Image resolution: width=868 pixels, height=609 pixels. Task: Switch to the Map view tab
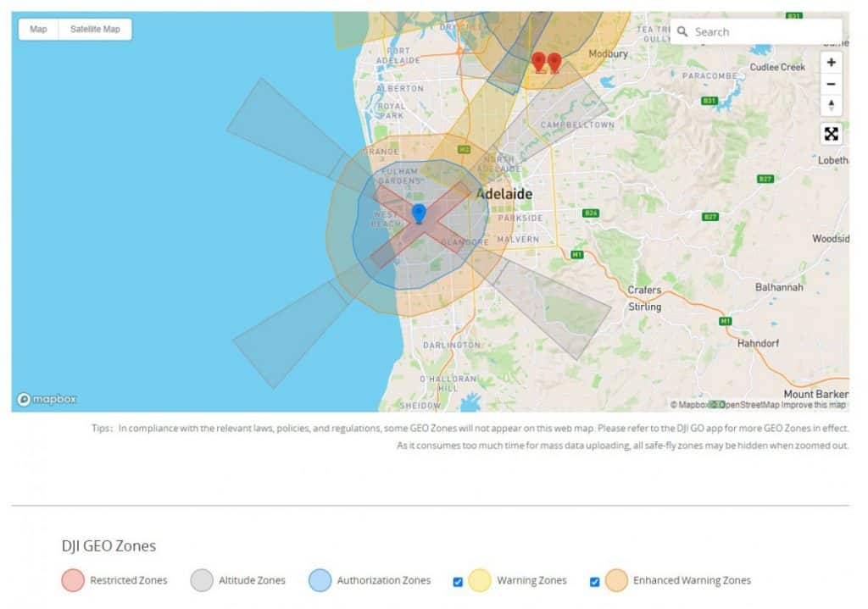[x=38, y=30]
